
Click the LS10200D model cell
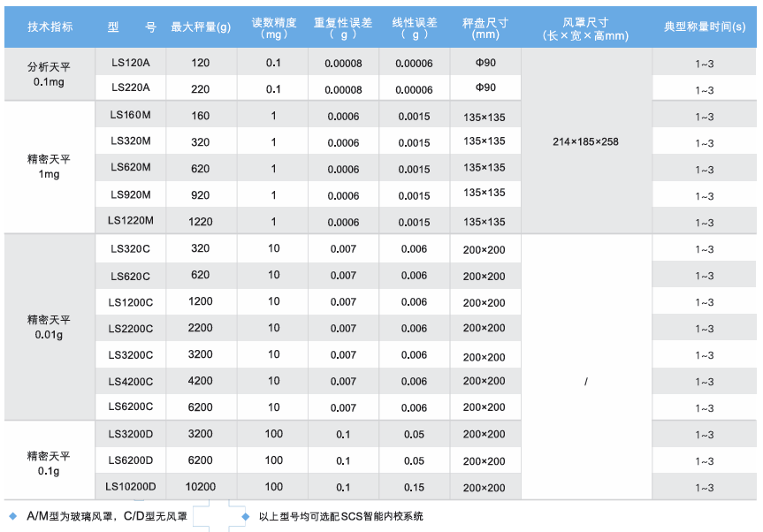point(131,486)
